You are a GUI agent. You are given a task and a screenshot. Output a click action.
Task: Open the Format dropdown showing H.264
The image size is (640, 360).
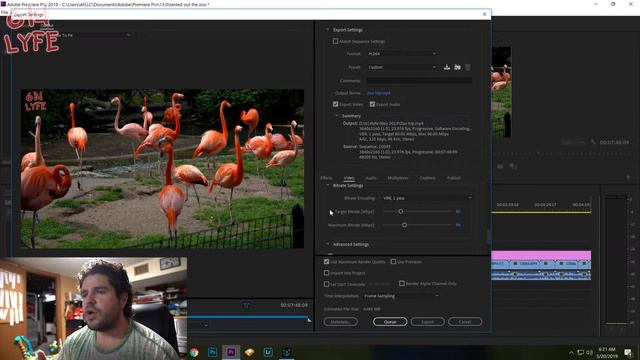coord(402,53)
